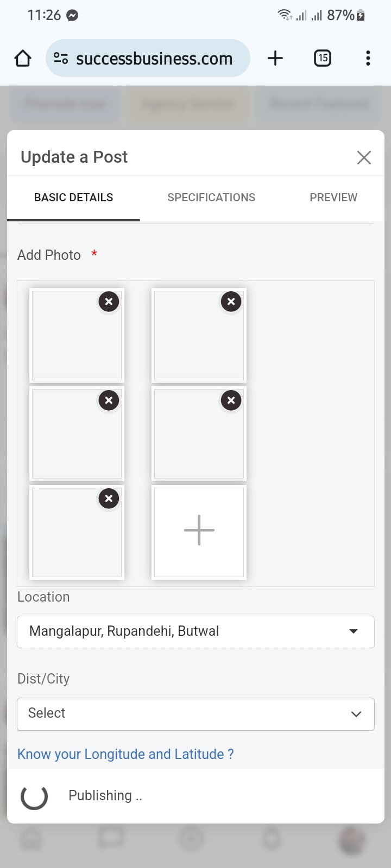
Task: Open 'Know your Longitude and Latitude ?' link
Action: coord(125,754)
